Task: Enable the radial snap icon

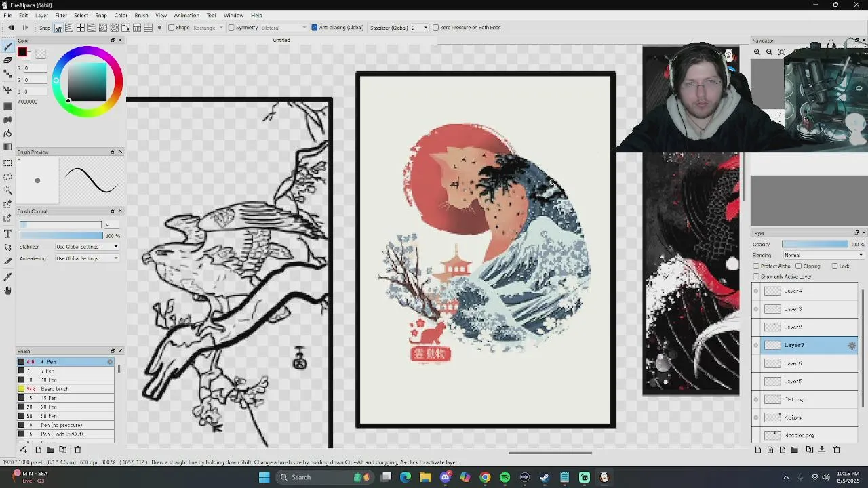Action: [103, 28]
